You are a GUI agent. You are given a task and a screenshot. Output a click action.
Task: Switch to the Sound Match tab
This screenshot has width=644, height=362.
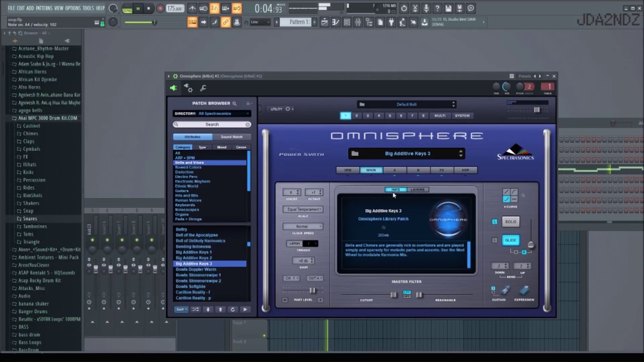(231, 137)
